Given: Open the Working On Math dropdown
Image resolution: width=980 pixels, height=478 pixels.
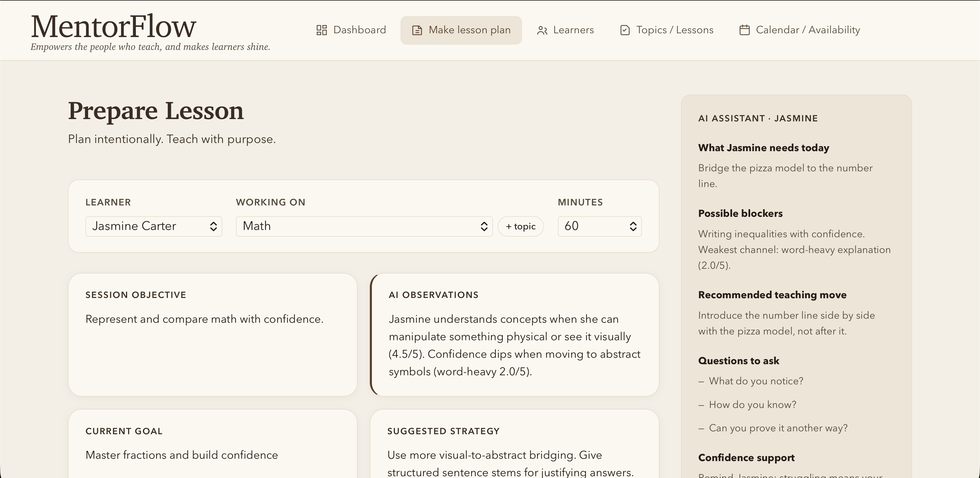Looking at the screenshot, I should [364, 226].
